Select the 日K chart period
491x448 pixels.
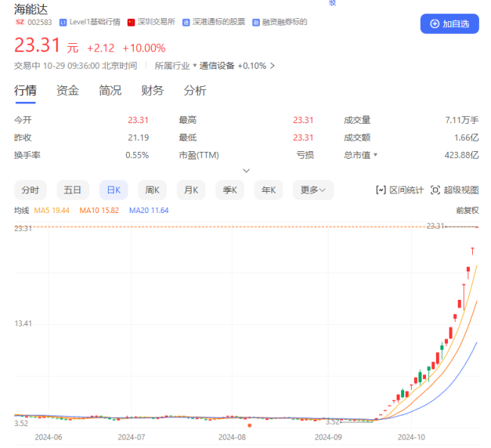click(113, 190)
